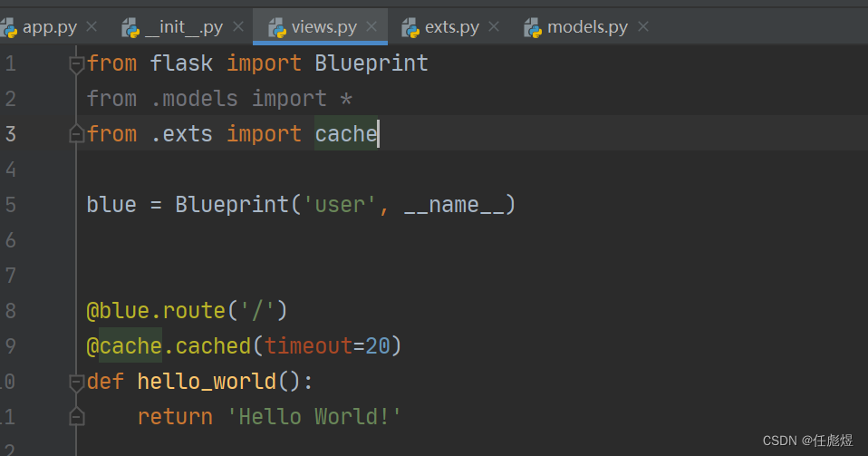The height and width of the screenshot is (456, 868).
Task: Close the models.py tab
Action: 642,26
